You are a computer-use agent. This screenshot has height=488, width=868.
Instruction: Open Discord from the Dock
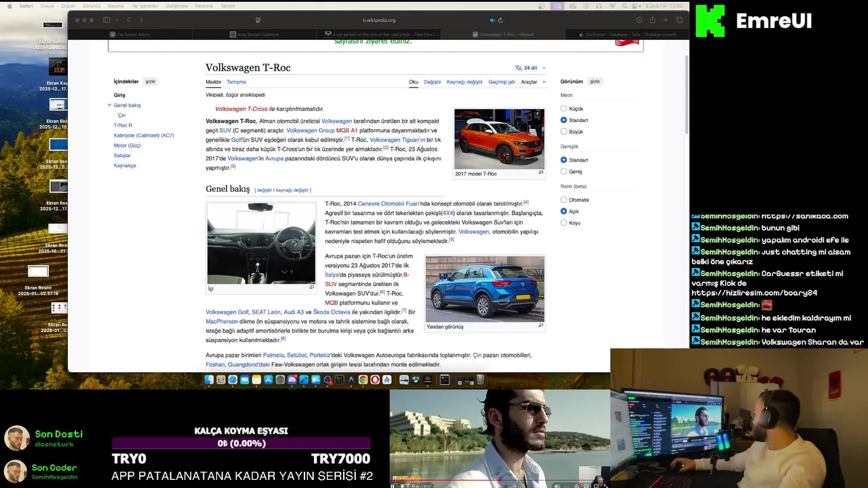point(292,380)
